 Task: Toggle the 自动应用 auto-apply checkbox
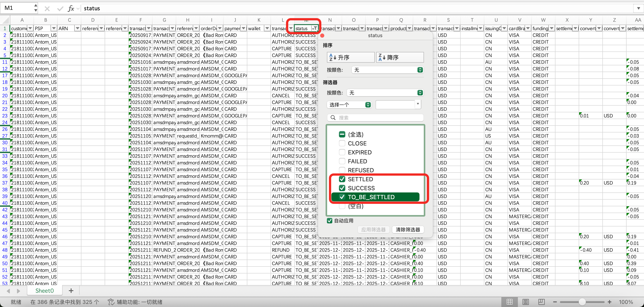[330, 221]
